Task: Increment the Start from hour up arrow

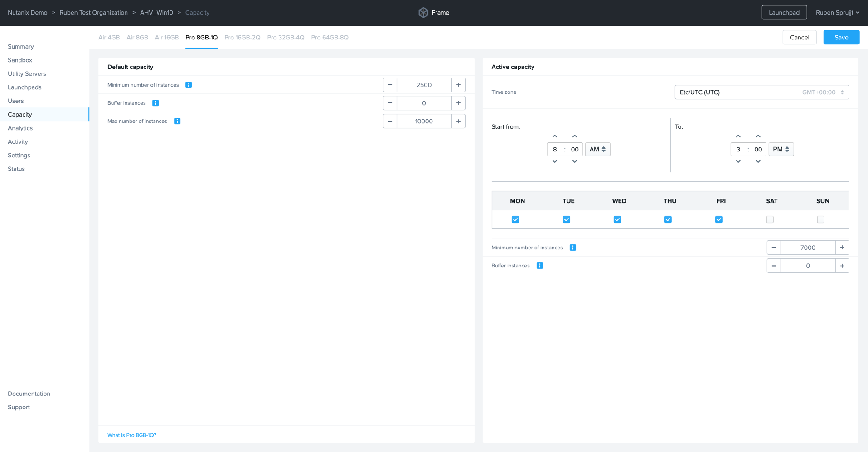Action: [x=555, y=136]
